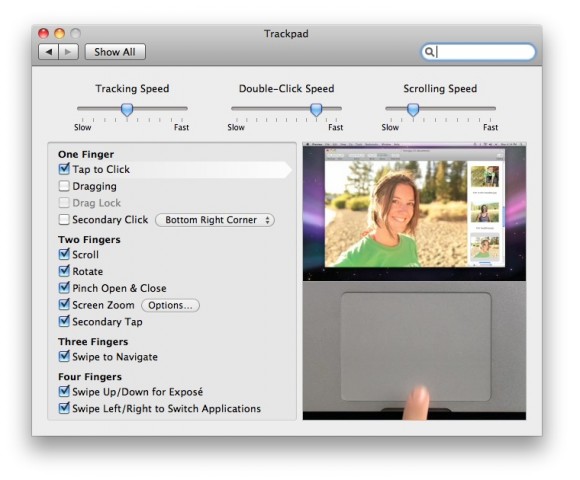Uncheck the Rotate checkbox
The image size is (580, 480).
[64, 271]
